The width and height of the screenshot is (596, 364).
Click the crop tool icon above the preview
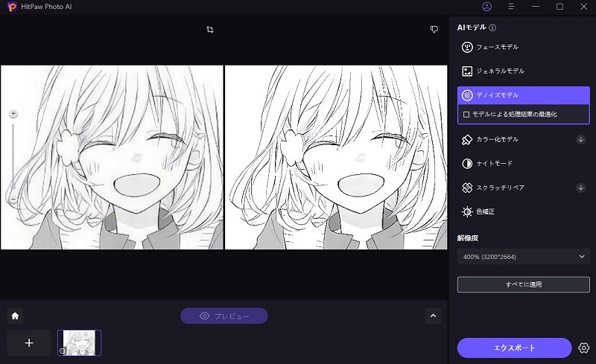coord(210,29)
